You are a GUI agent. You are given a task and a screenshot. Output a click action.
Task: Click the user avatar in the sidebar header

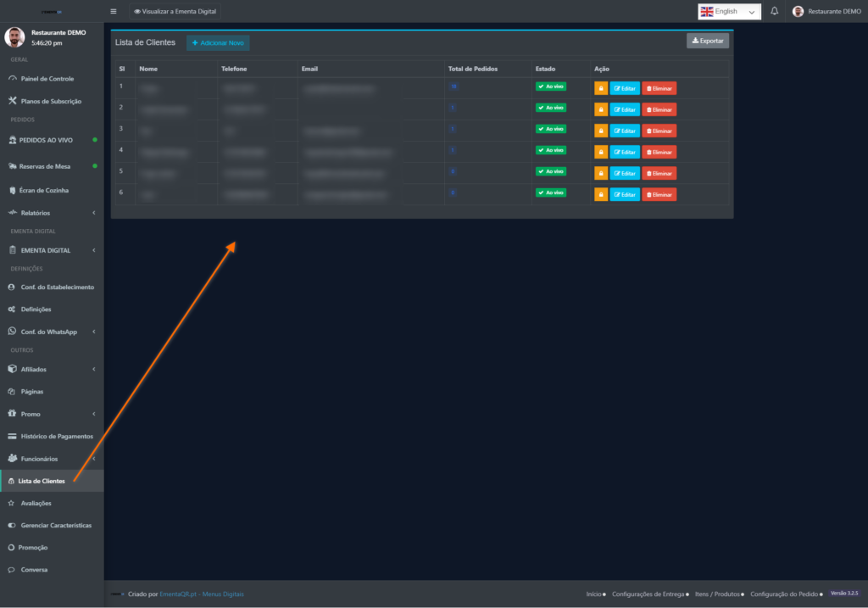point(14,37)
